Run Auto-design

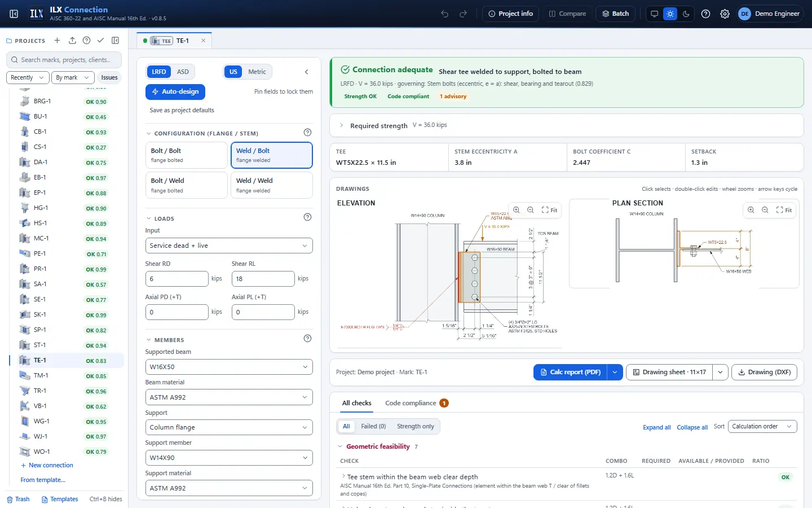pos(175,91)
